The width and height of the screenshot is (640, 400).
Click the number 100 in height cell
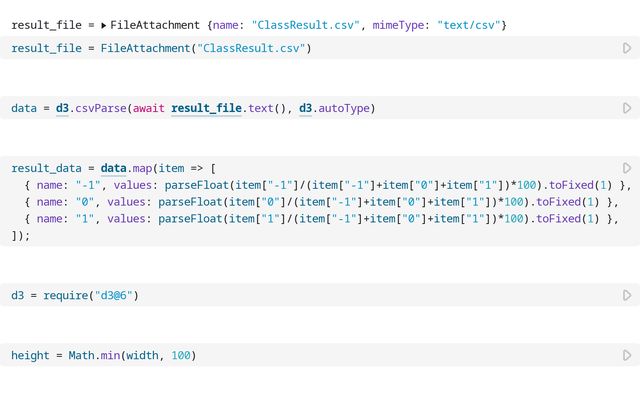click(181, 356)
